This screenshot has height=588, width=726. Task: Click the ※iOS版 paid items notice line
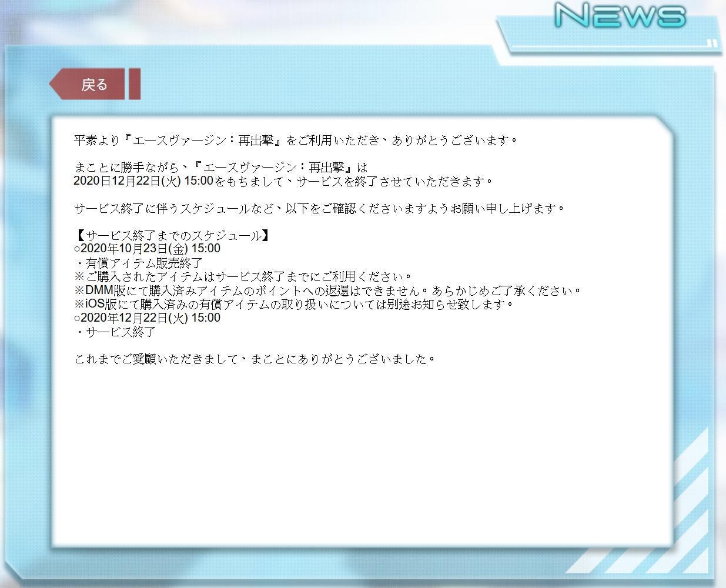pos(294,304)
